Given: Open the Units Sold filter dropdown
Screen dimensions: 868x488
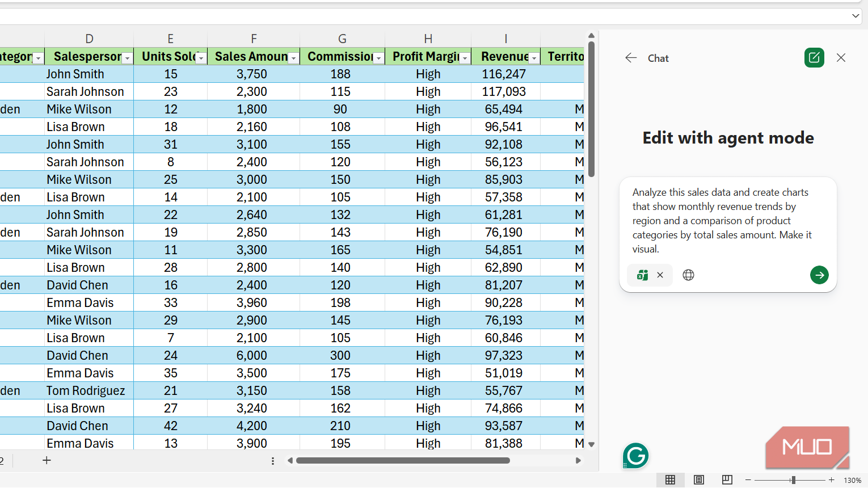Looking at the screenshot, I should (201, 58).
